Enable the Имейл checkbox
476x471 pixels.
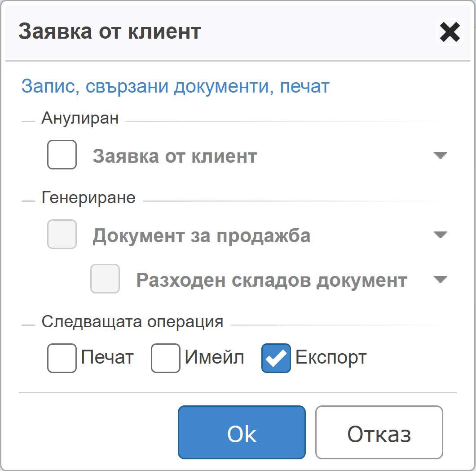tap(166, 358)
